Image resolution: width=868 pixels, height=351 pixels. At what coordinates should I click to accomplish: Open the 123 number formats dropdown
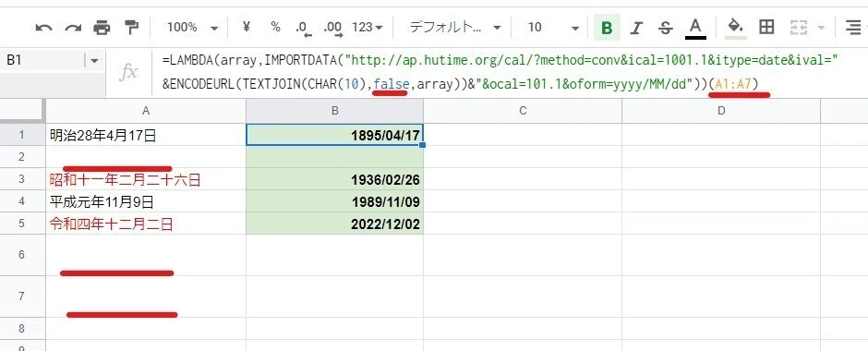pos(368,27)
